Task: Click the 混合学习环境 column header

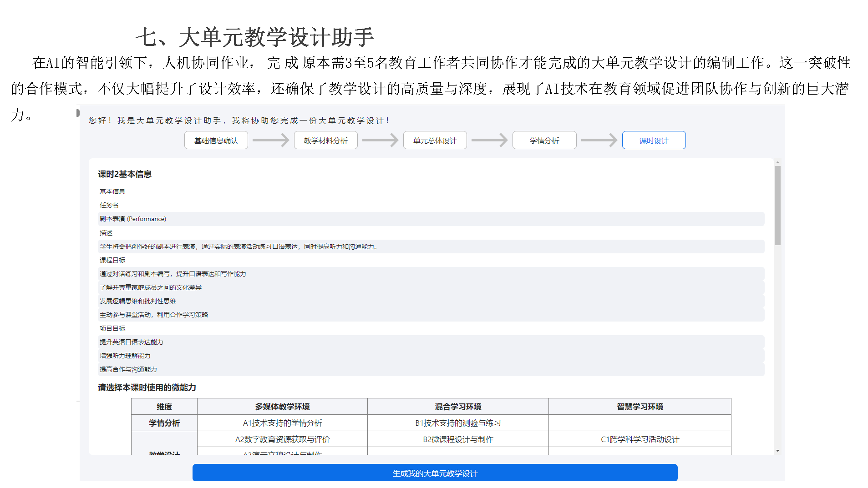Action: [x=458, y=407]
